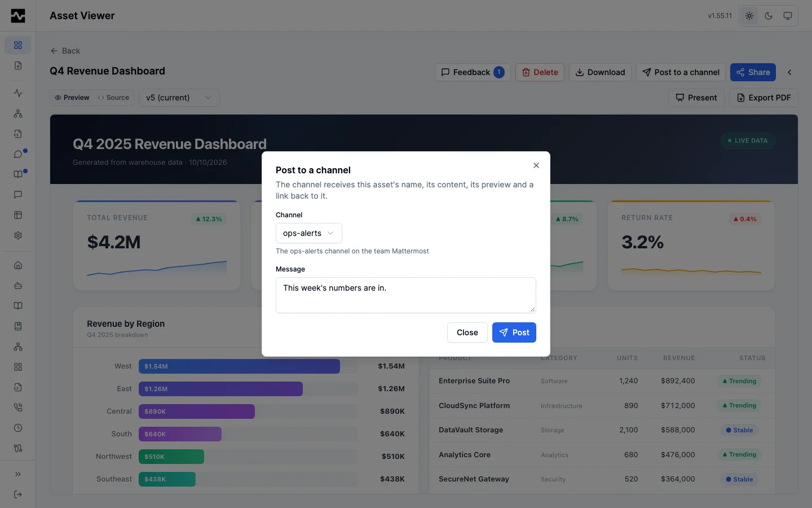Click the Enterprise Suite Pro row name
This screenshot has height=508, width=812.
click(x=474, y=381)
